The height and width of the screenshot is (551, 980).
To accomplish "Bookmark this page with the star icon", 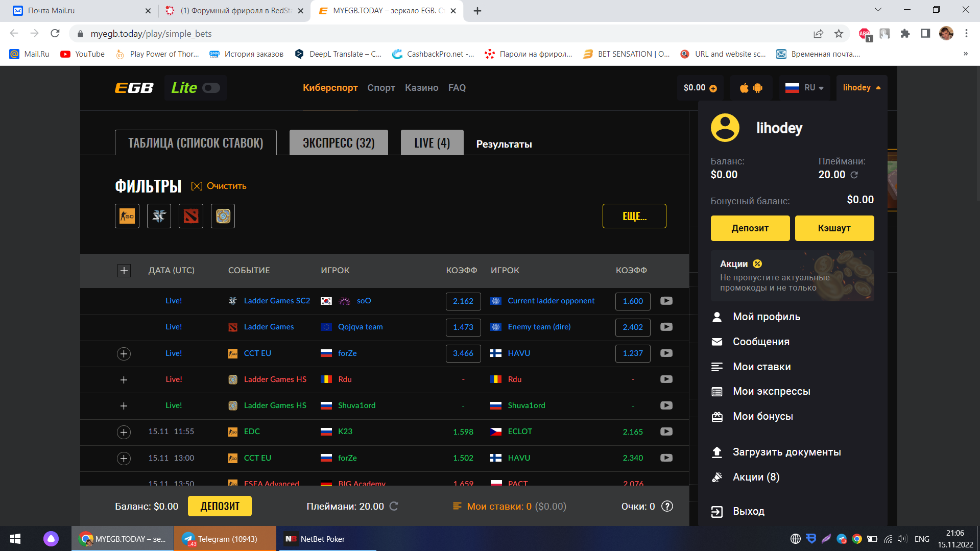I will click(839, 34).
